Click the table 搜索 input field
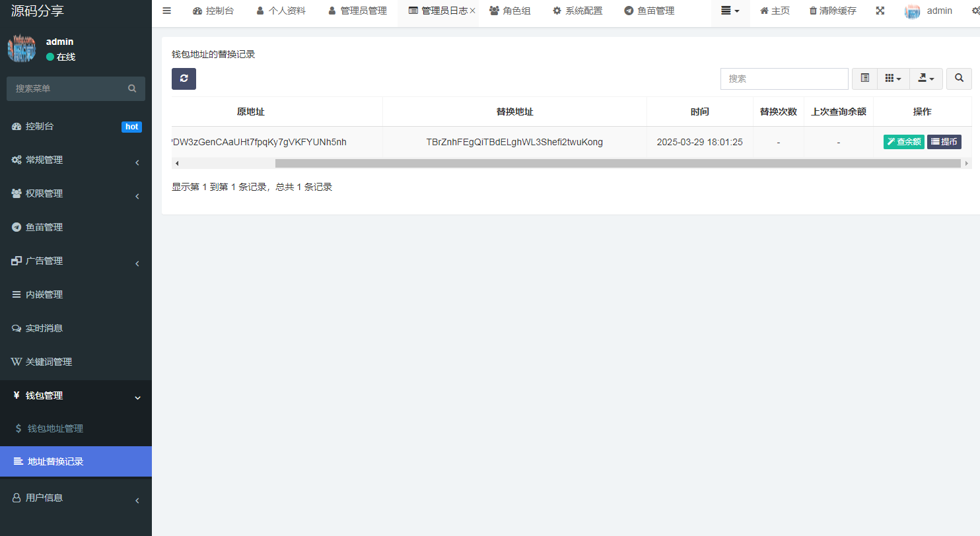This screenshot has width=980, height=536. click(x=784, y=79)
